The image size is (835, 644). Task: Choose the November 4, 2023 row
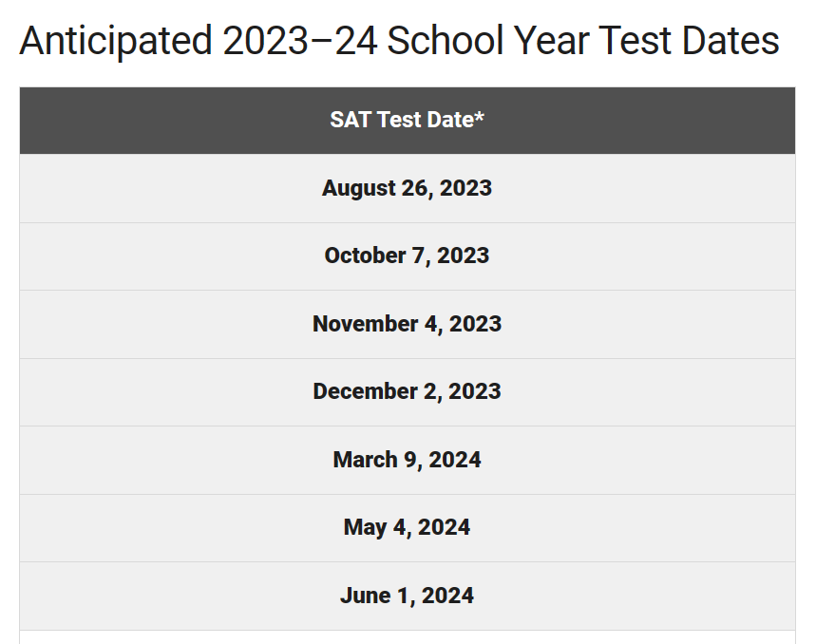pyautogui.click(x=408, y=325)
